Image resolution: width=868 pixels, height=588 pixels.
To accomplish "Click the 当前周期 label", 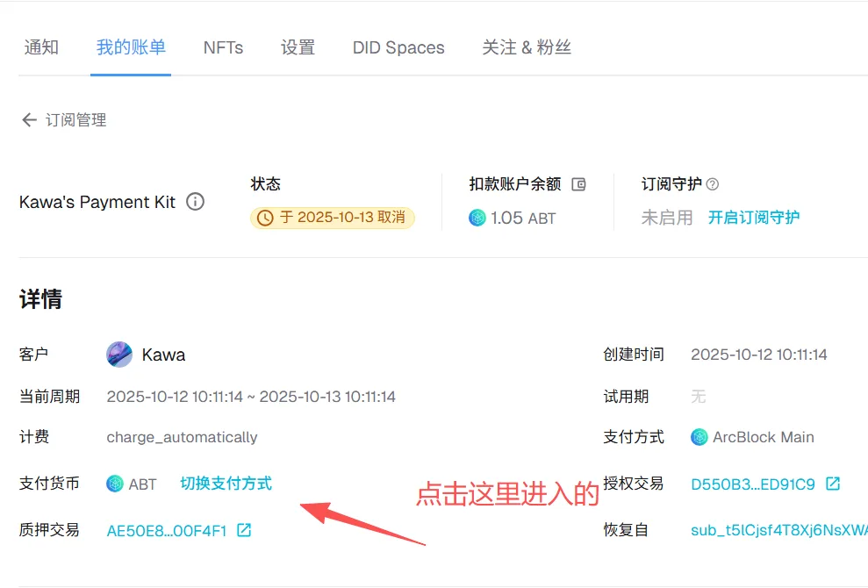I will point(49,397).
